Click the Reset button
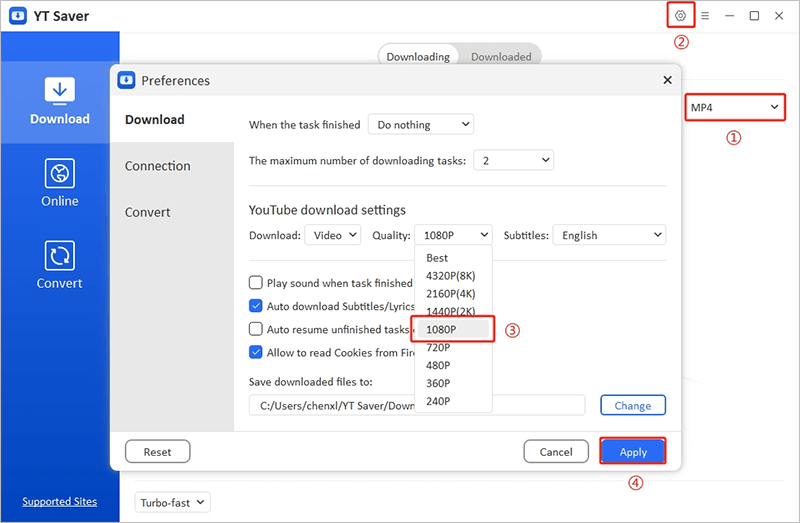 point(158,452)
